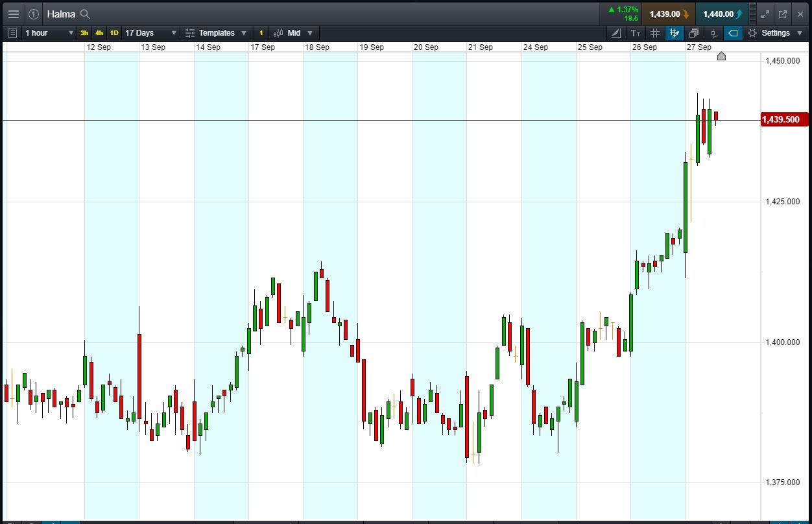Viewport: 812px width, 524px height.
Task: Open the interval dropdown showing 1 hour
Action: [49, 33]
